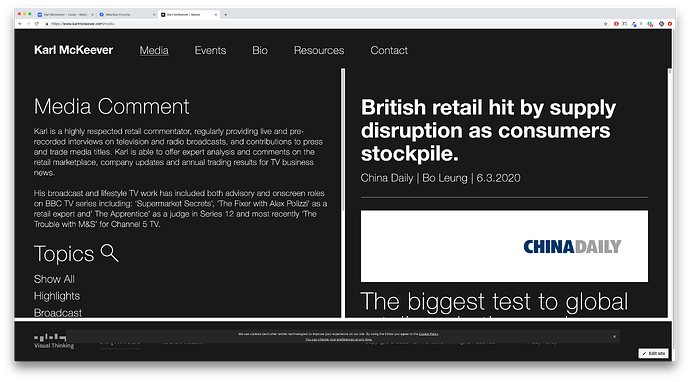Navigate to Resources
This screenshot has height=382, width=690.
point(319,51)
